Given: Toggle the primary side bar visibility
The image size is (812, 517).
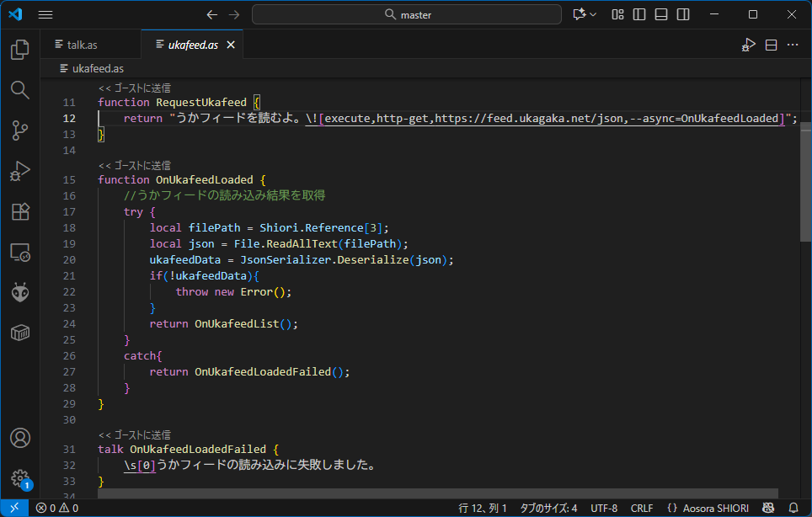Looking at the screenshot, I should 639,14.
